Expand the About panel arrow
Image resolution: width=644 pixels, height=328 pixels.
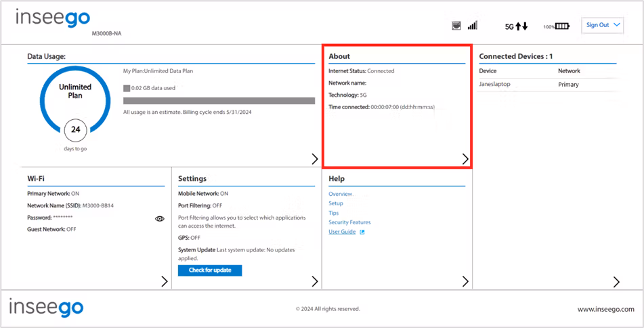pyautogui.click(x=465, y=159)
